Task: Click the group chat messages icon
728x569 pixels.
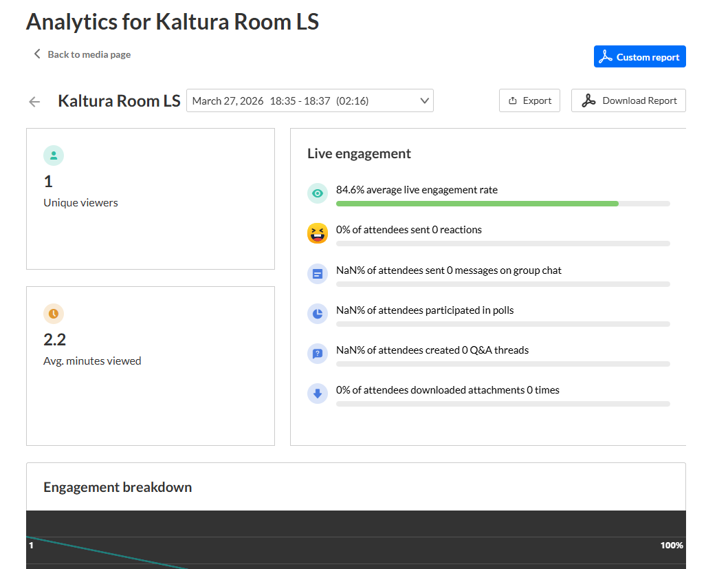Action: point(317,274)
